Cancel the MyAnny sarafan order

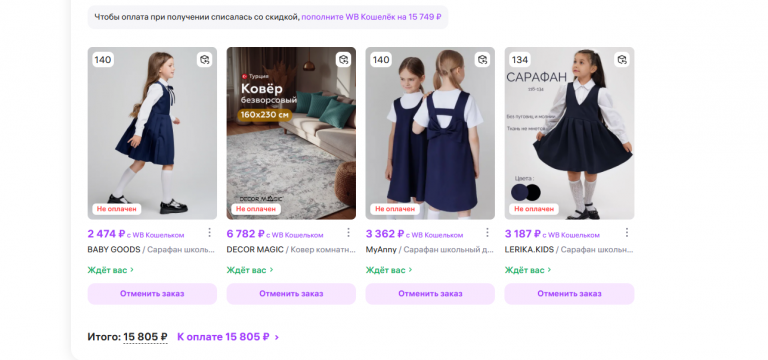coord(430,294)
